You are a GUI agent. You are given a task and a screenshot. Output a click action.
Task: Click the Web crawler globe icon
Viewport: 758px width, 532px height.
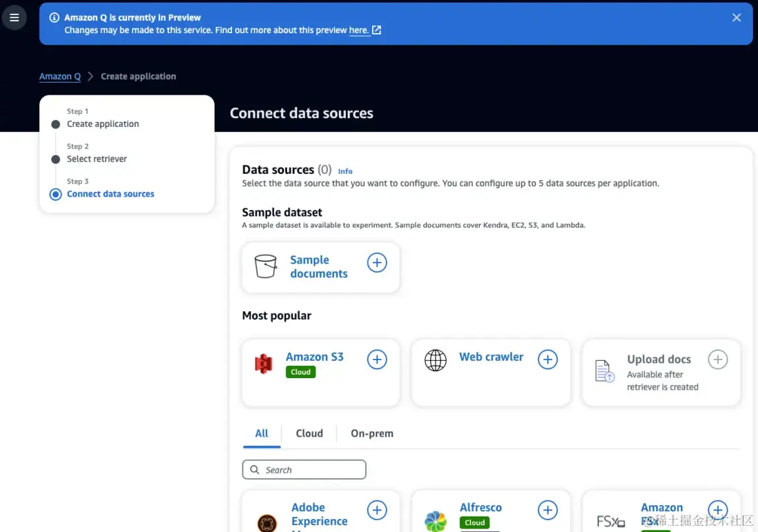pos(436,360)
